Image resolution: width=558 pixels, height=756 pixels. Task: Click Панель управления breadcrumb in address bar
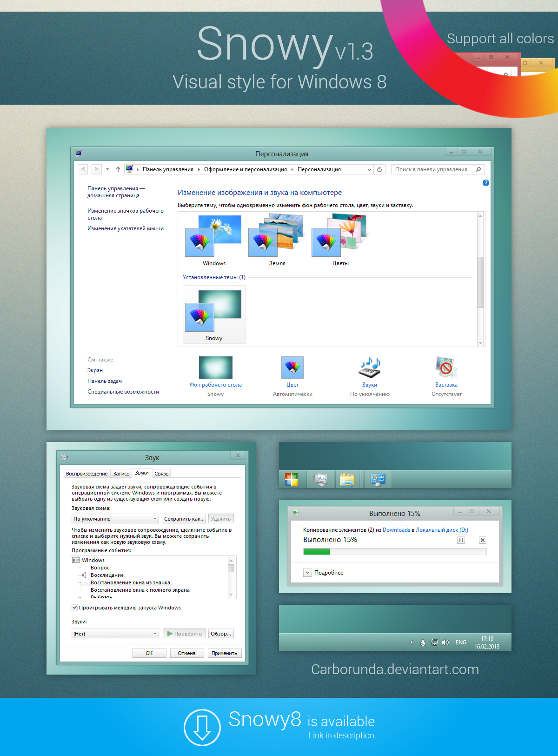(168, 169)
